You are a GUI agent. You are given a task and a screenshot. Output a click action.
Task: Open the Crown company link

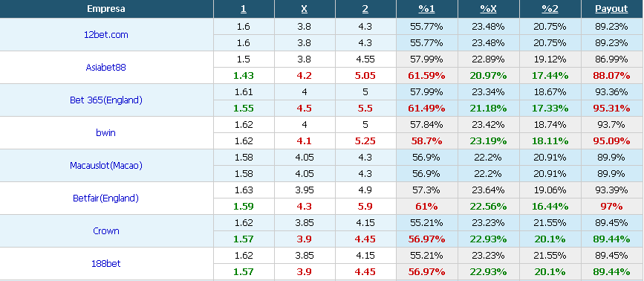[106, 231]
